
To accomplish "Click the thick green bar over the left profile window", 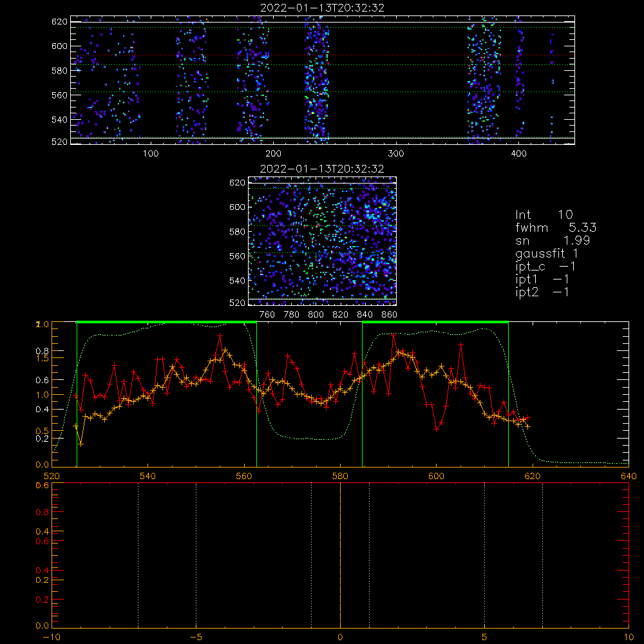I will (167, 323).
